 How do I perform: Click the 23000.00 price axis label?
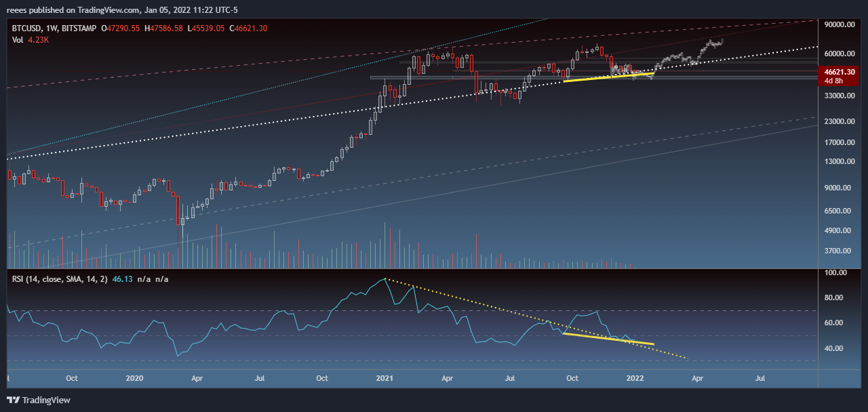pyautogui.click(x=838, y=122)
